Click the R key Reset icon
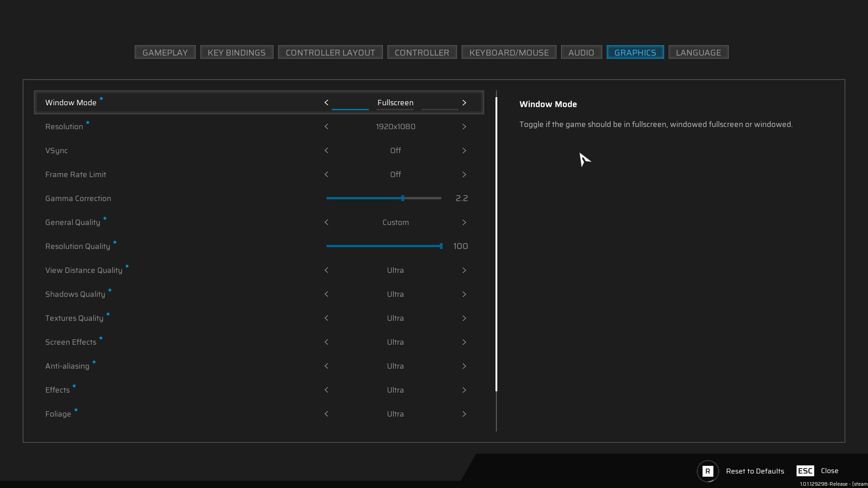The height and width of the screenshot is (488, 868). [708, 471]
